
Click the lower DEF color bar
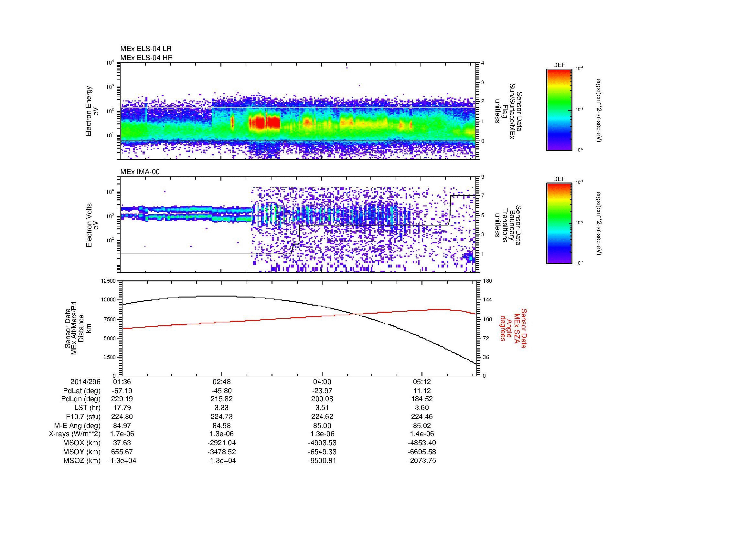coord(559,224)
